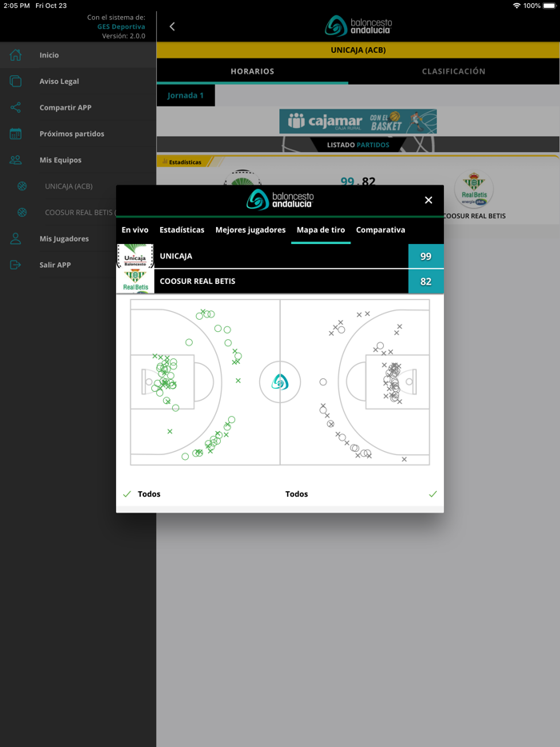Tap the Próximos partidos calendar icon
The width and height of the screenshot is (560, 747).
tap(15, 134)
